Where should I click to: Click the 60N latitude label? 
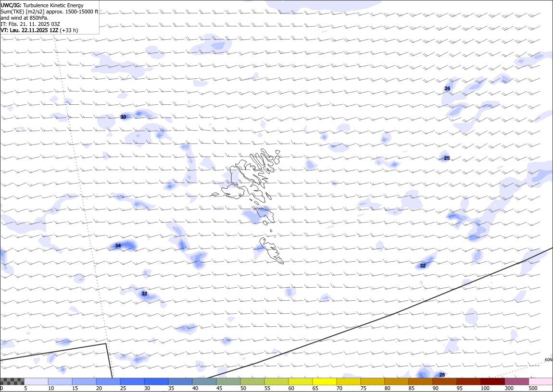click(x=548, y=360)
